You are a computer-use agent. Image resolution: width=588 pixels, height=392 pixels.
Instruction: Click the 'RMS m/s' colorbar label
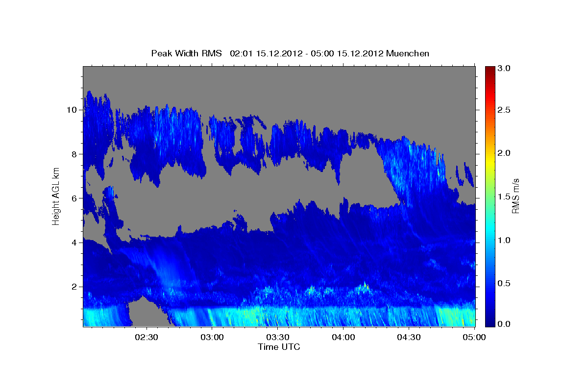tap(515, 196)
